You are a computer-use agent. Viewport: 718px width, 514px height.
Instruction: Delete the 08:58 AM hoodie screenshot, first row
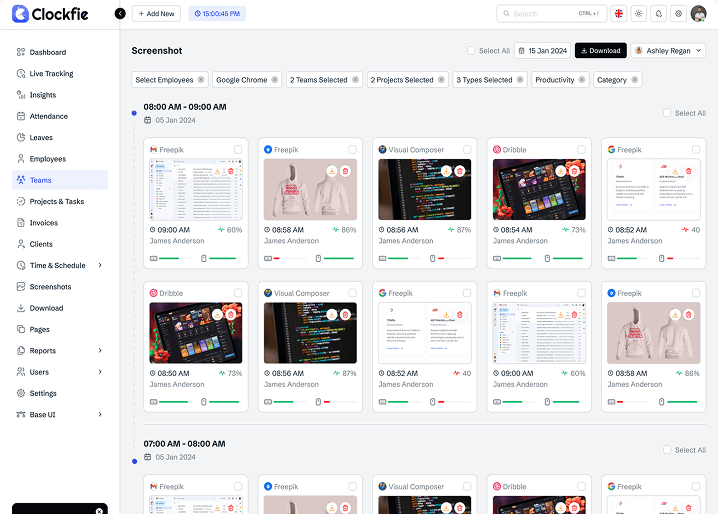pos(345,171)
